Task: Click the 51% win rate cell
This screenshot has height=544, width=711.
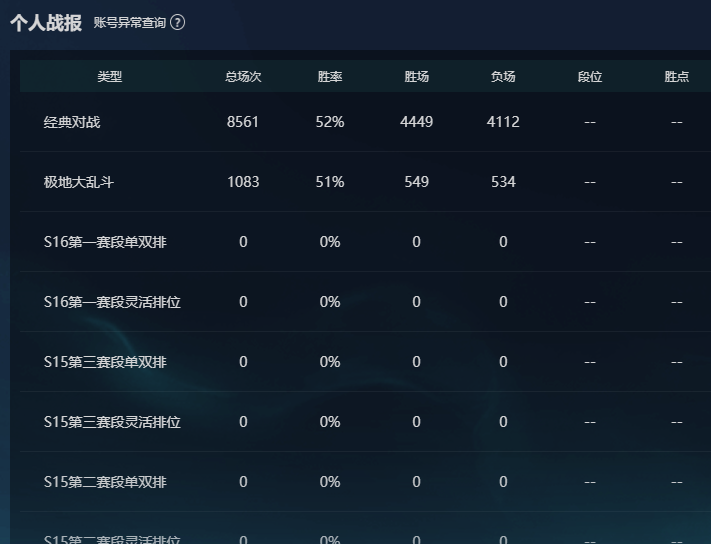Action: tap(330, 182)
